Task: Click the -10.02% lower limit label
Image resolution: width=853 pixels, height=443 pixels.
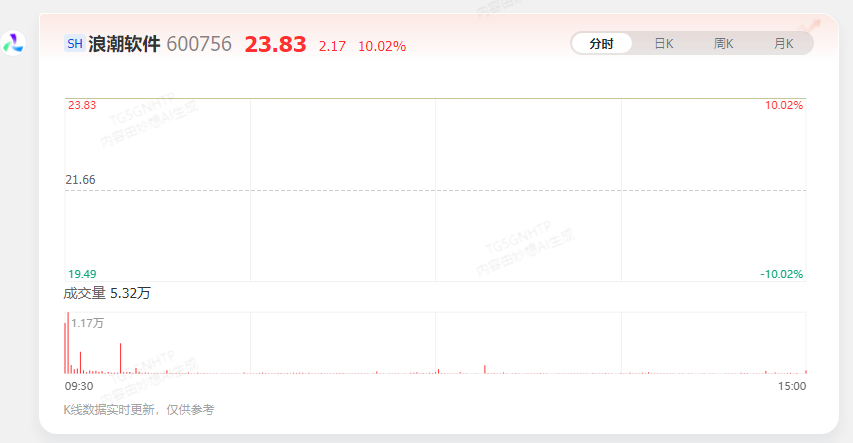Action: tap(781, 274)
